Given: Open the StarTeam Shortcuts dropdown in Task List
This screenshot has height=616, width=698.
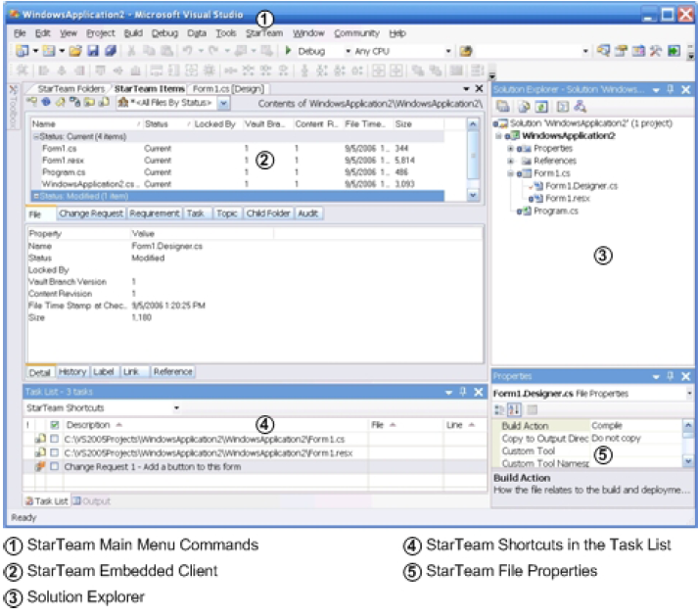Looking at the screenshot, I should point(176,407).
